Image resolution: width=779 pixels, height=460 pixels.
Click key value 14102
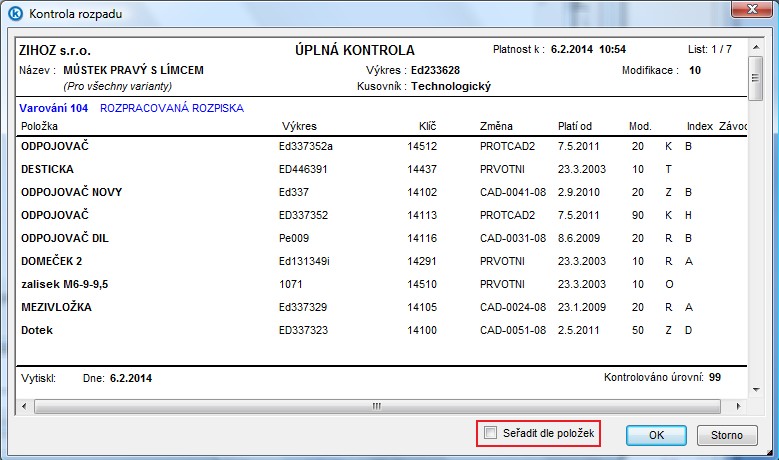(x=422, y=192)
